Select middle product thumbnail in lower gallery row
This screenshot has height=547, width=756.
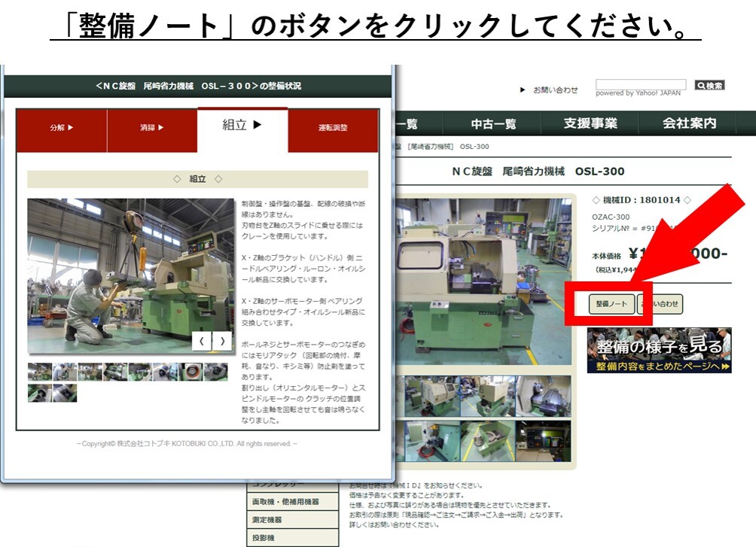coord(487,441)
